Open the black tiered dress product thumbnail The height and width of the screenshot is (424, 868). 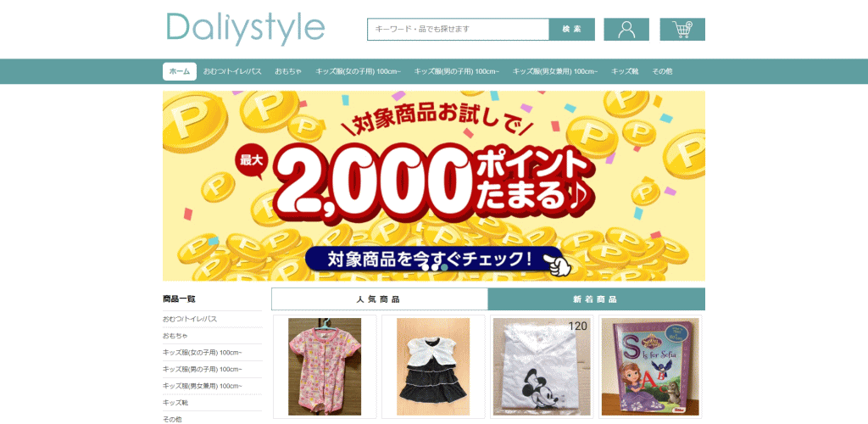(x=433, y=366)
